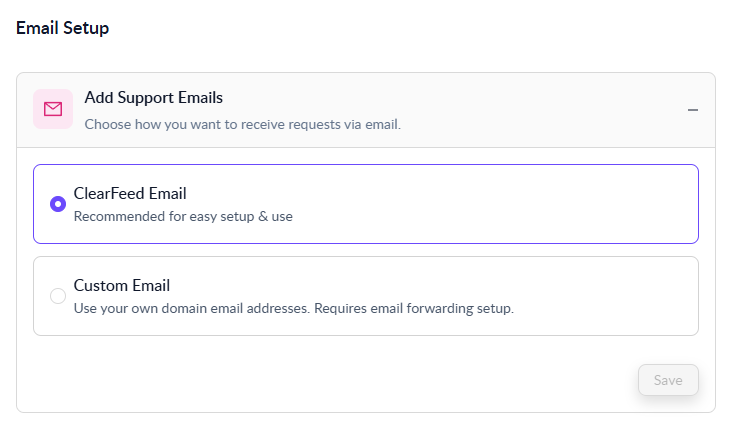Image resolution: width=739 pixels, height=422 pixels.
Task: Click the word "Setup" in the page heading
Action: pyautogui.click(x=86, y=28)
